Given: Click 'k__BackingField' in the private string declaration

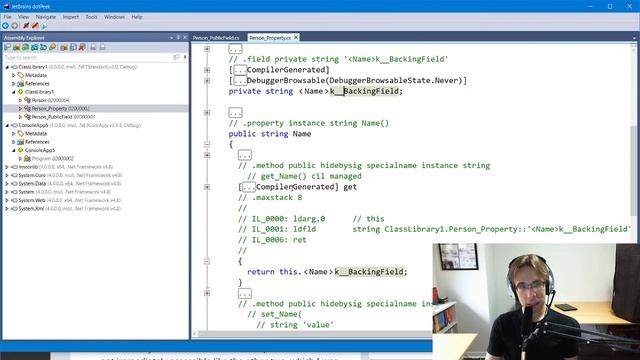Looking at the screenshot, I should (x=364, y=91).
